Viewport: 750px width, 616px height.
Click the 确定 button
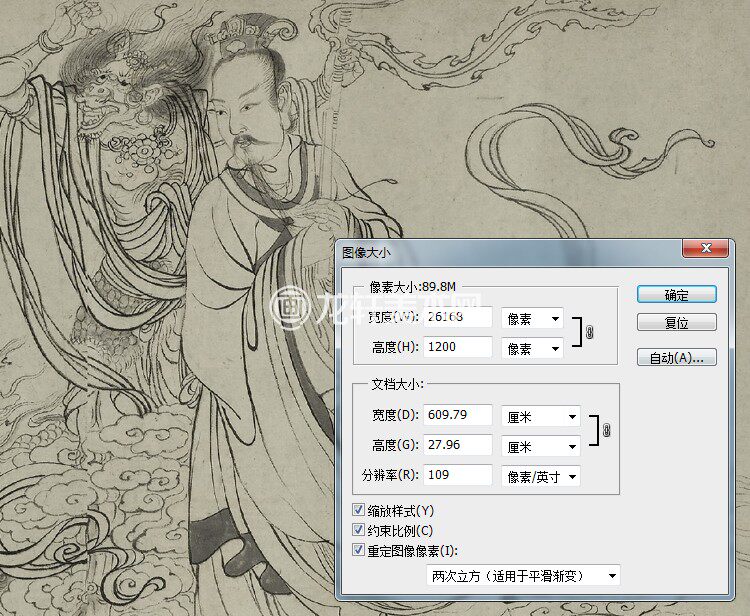tap(676, 295)
